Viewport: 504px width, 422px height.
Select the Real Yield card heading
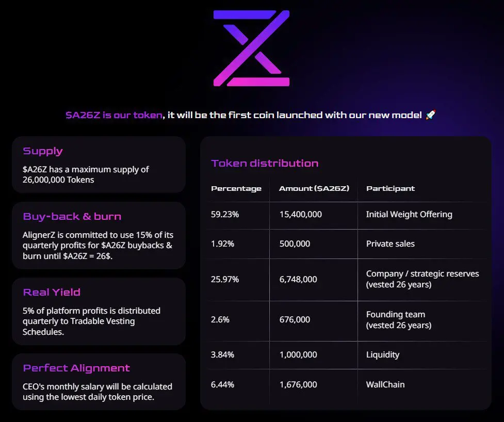(52, 293)
